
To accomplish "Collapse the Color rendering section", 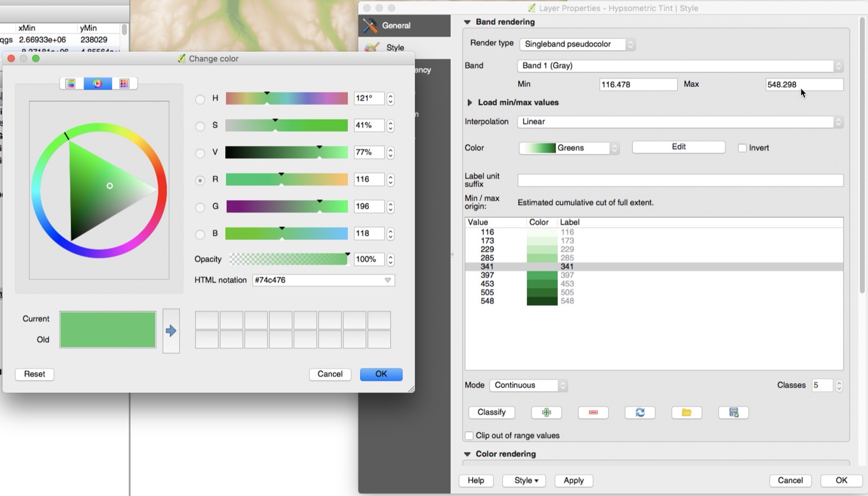I will [x=467, y=454].
